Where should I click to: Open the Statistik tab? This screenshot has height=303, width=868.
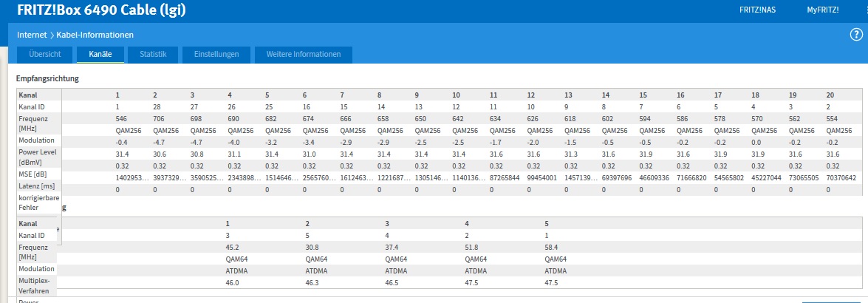(154, 54)
